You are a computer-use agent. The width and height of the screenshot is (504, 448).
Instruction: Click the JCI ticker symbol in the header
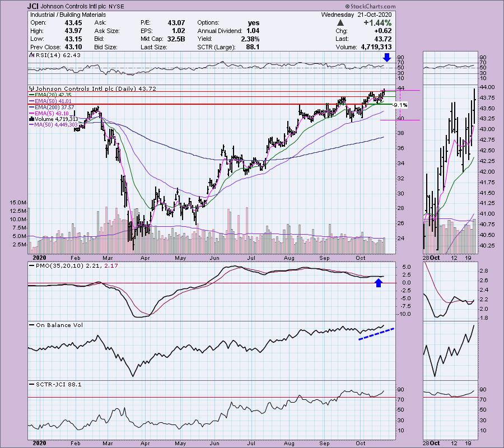tap(33, 6)
